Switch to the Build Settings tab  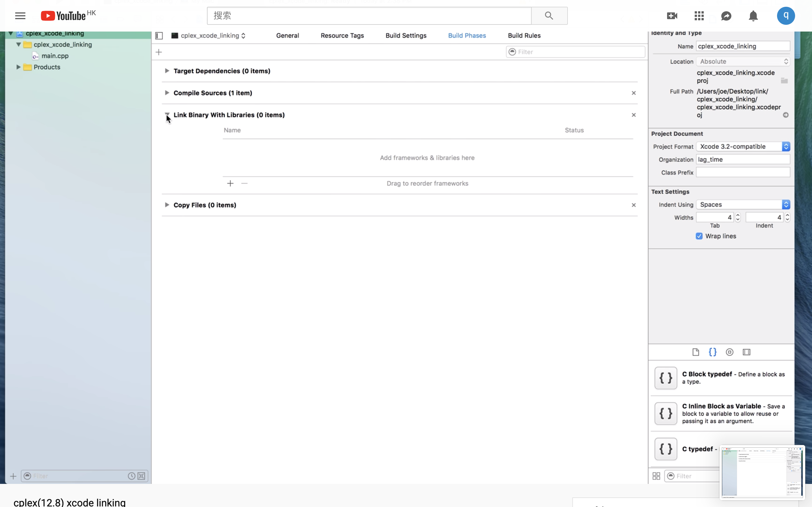pos(406,35)
